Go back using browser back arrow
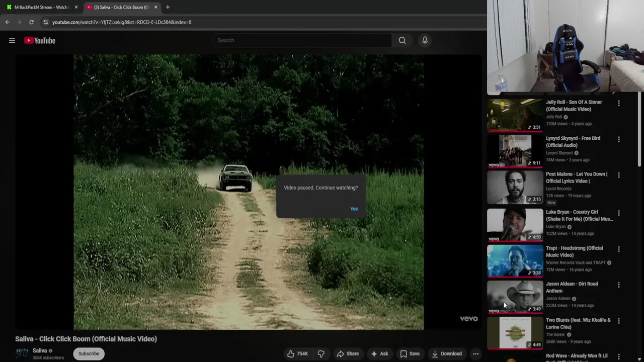 coord(7,22)
